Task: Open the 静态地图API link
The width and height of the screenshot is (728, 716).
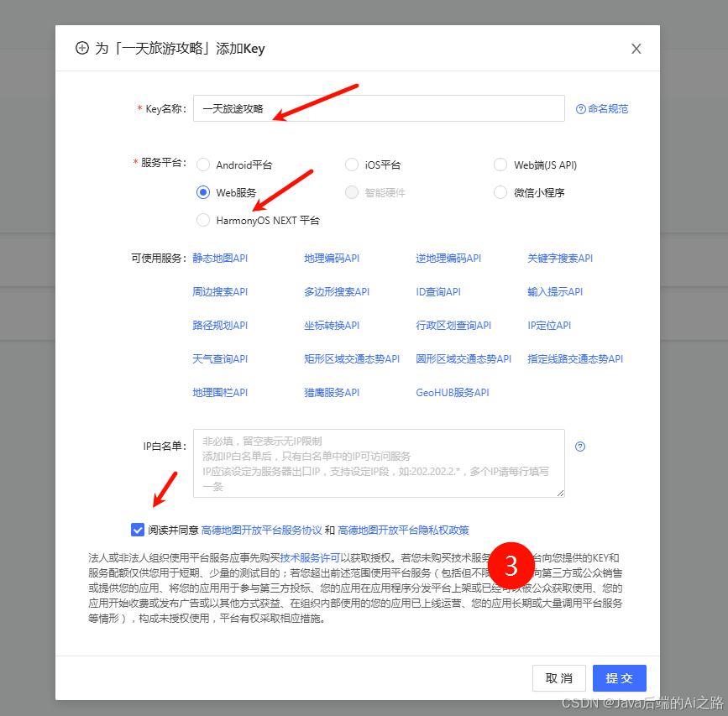Action: 219,258
